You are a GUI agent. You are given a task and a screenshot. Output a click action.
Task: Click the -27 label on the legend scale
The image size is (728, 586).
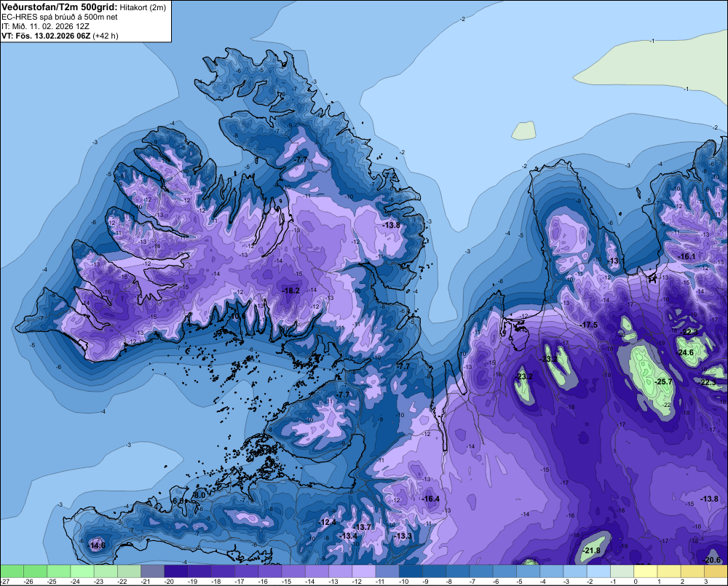(5, 582)
